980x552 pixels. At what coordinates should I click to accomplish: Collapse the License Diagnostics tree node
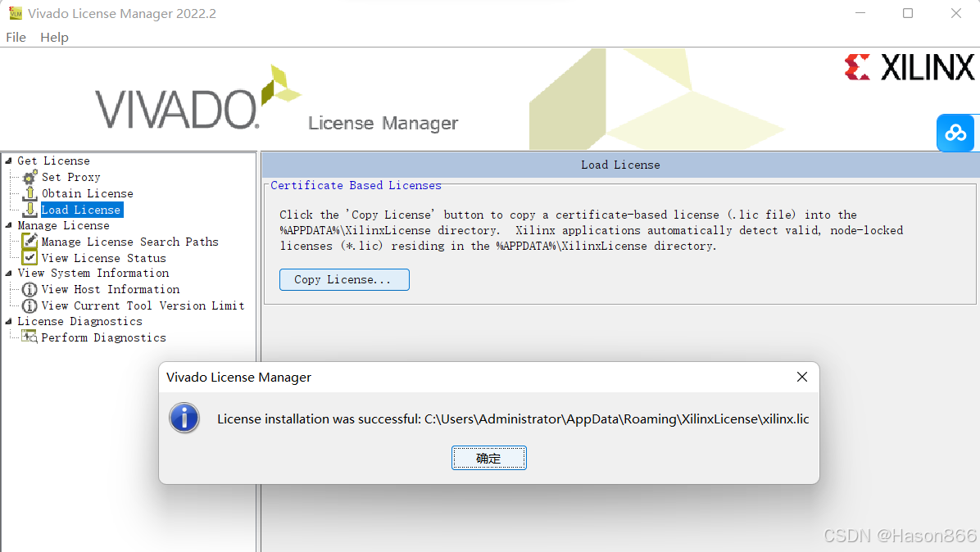click(x=9, y=321)
